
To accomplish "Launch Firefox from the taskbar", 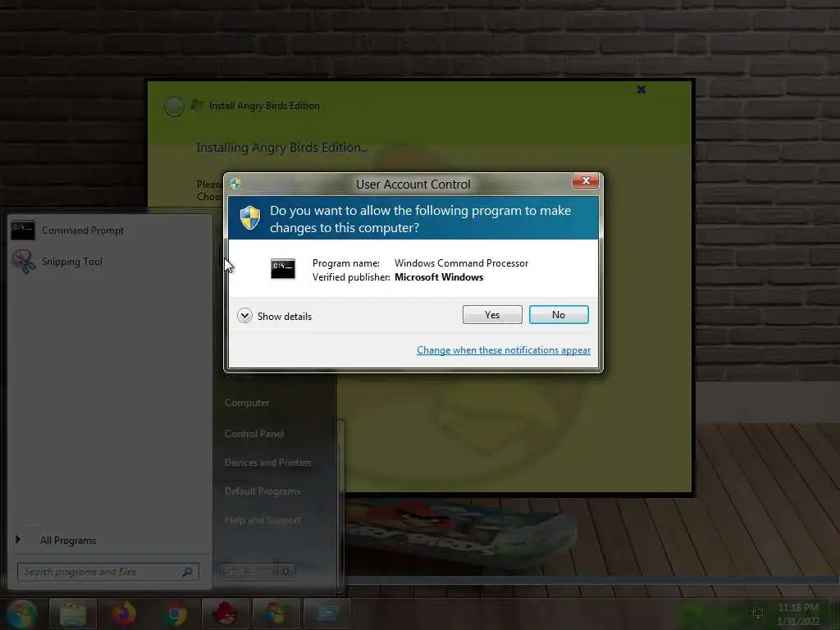I will tap(123, 614).
